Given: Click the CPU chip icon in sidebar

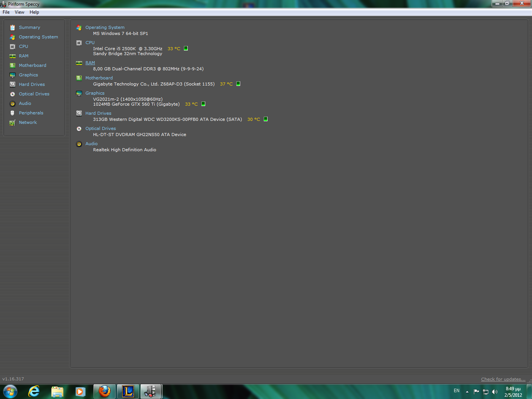Looking at the screenshot, I should [x=13, y=46].
